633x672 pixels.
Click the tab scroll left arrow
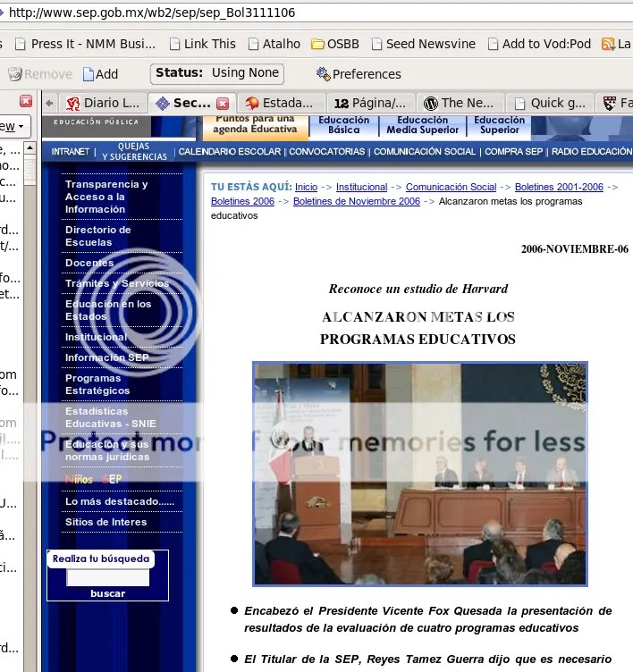click(49, 103)
